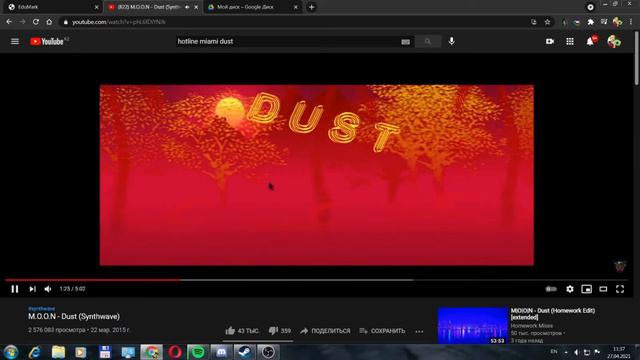Open Steam from the taskbar
640x360 pixels.
pyautogui.click(x=244, y=352)
